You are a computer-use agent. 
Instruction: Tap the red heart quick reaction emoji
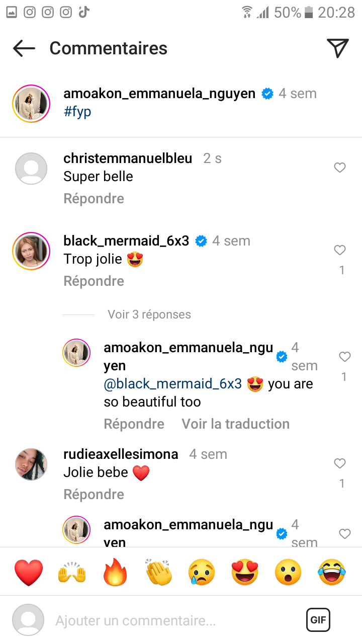point(29,572)
